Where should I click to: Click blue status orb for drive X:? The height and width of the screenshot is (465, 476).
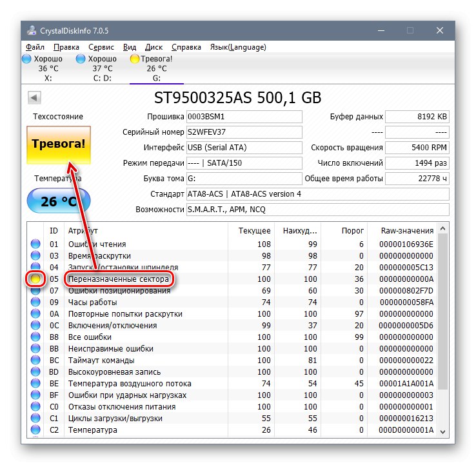pyautogui.click(x=26, y=59)
